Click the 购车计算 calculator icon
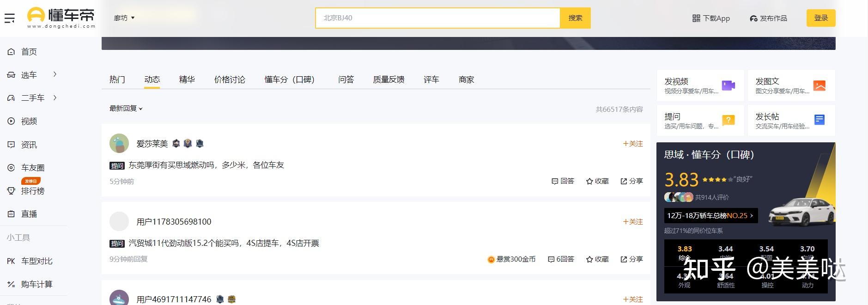This screenshot has height=305, width=868. (x=11, y=284)
